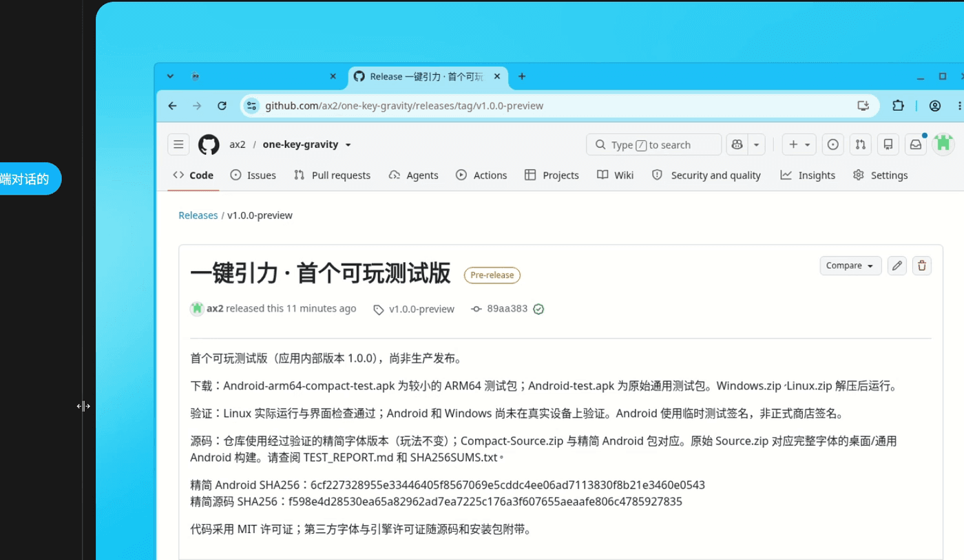The width and height of the screenshot is (964, 560).
Task: Open commit 89aa383 link
Action: click(507, 309)
